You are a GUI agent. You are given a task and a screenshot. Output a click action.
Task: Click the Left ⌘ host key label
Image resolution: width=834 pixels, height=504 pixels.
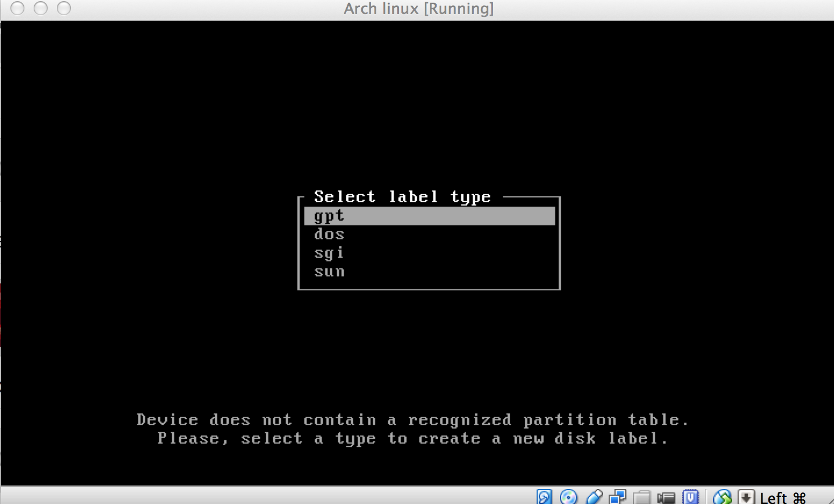783,498
